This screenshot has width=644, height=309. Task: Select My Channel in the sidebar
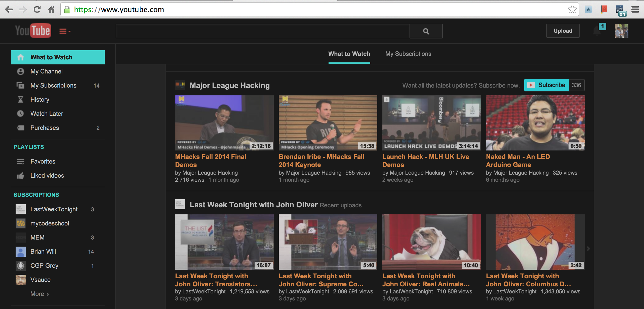(x=47, y=71)
